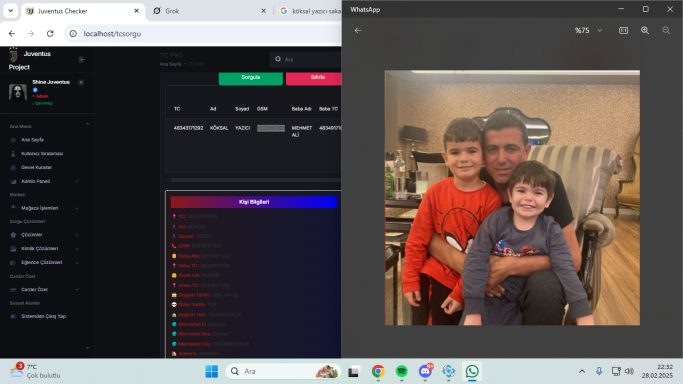Expand the Carder Özel menu
The image size is (683, 384).
click(44, 290)
